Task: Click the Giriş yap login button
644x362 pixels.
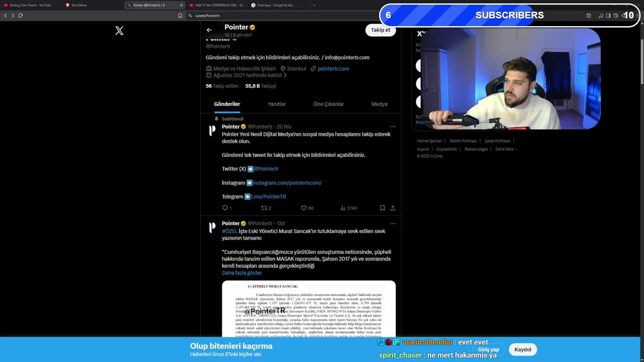Action: tap(489, 349)
